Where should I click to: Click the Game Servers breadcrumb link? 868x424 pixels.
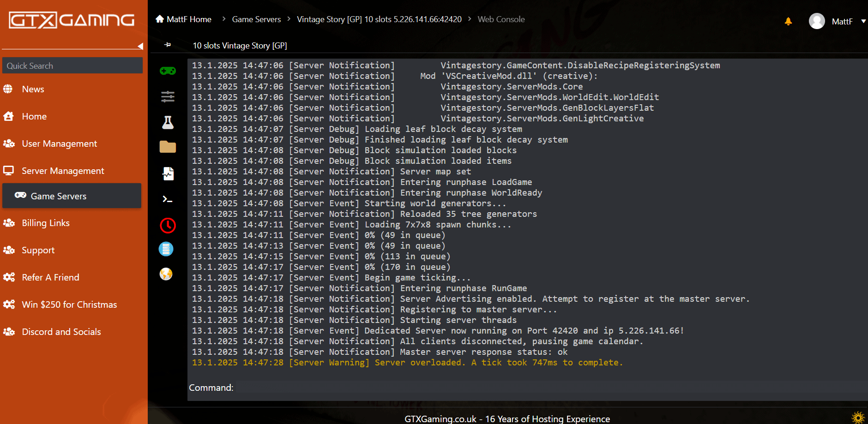coord(256,19)
